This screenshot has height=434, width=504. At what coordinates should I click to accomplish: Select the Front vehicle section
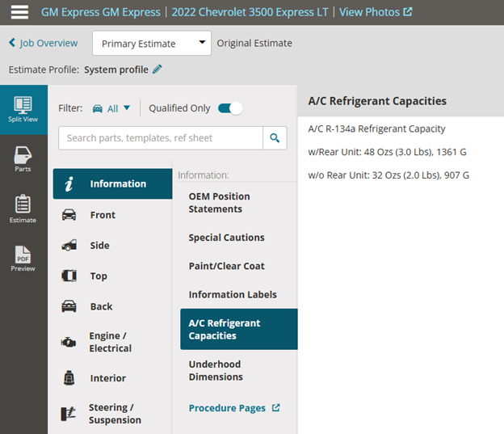coord(112,215)
